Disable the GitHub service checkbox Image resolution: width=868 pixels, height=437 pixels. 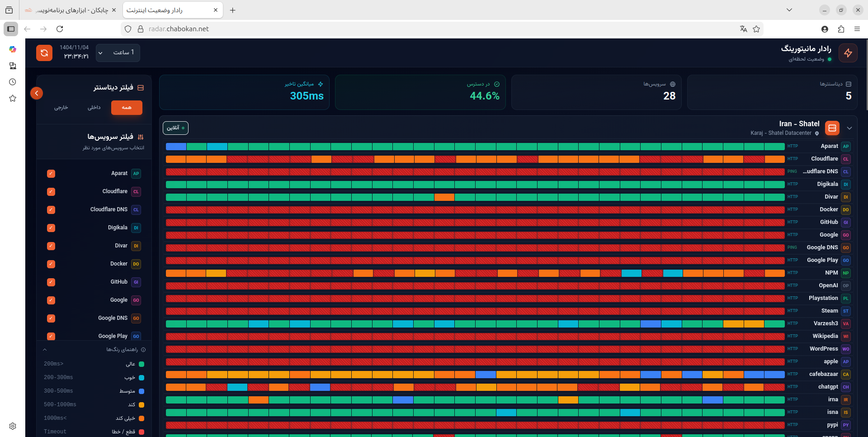tap(51, 282)
